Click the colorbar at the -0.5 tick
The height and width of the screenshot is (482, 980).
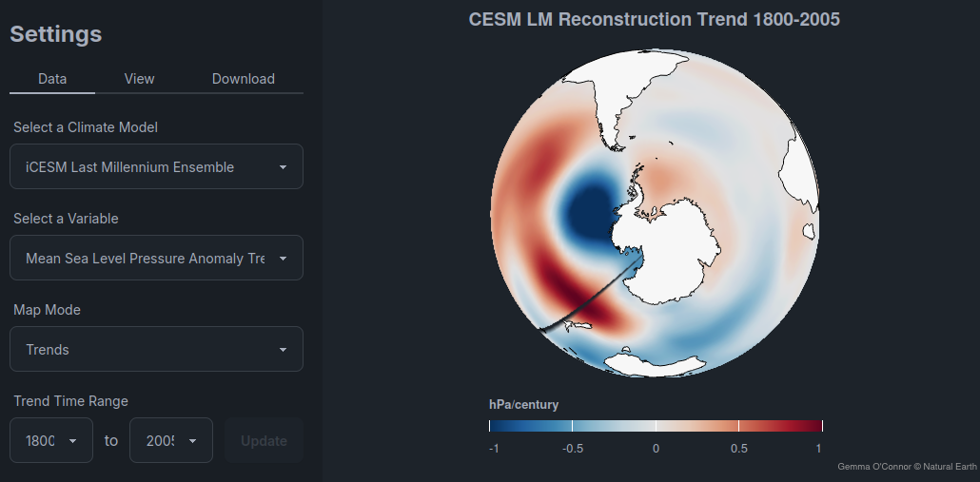[573, 426]
